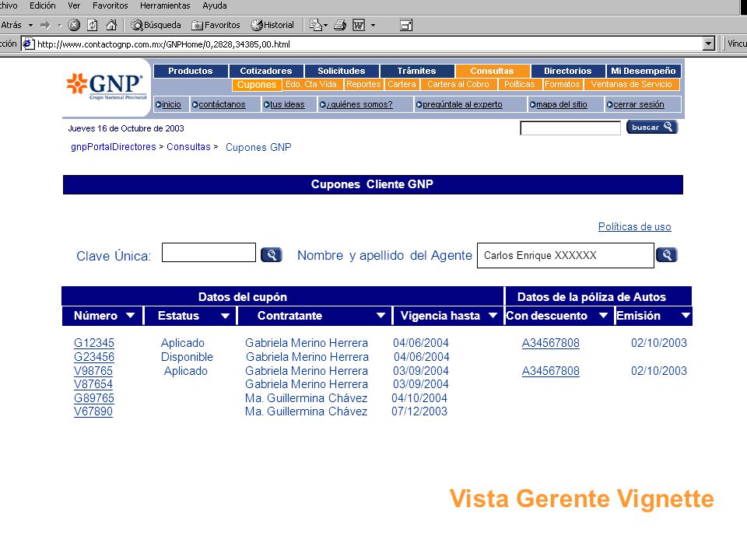747x560 pixels.
Task: Click the Refresh page toolbar icon
Action: pos(93,25)
